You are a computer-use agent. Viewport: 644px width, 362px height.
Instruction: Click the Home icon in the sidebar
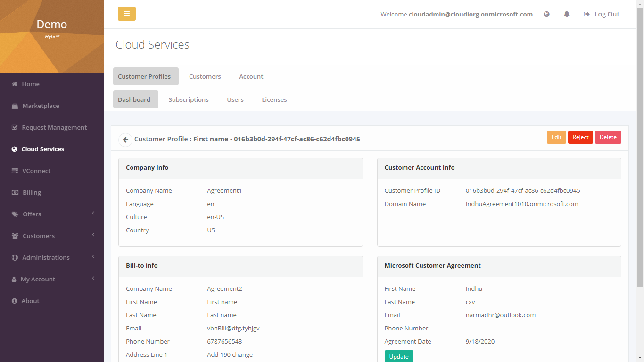pos(15,84)
